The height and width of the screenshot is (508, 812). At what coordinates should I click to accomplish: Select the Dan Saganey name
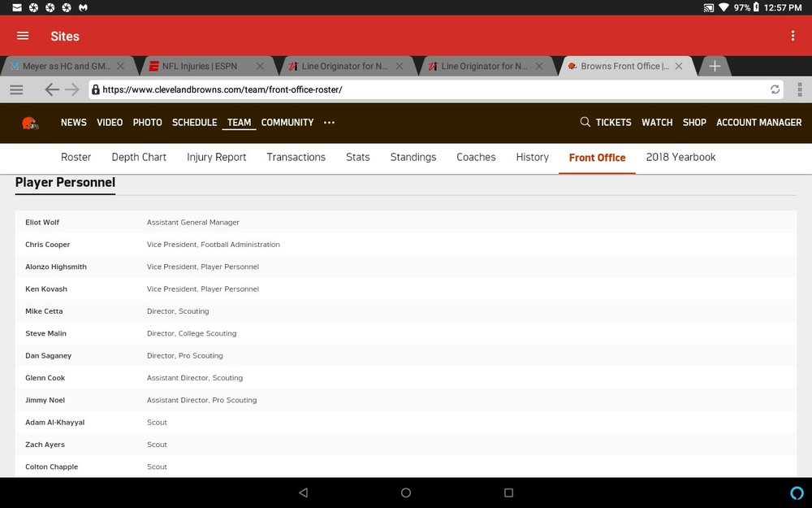(48, 356)
